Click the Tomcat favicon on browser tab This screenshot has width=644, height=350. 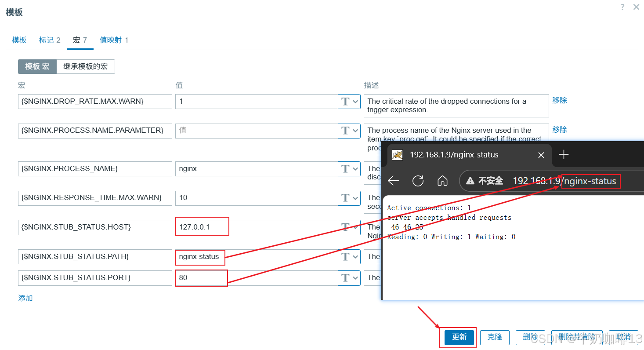(397, 155)
